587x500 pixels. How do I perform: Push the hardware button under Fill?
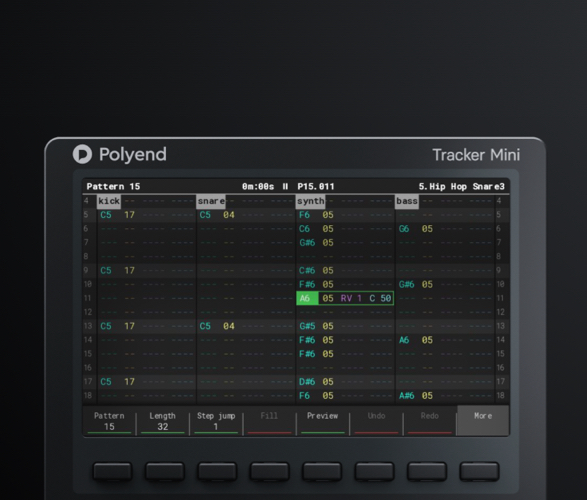tap(270, 471)
